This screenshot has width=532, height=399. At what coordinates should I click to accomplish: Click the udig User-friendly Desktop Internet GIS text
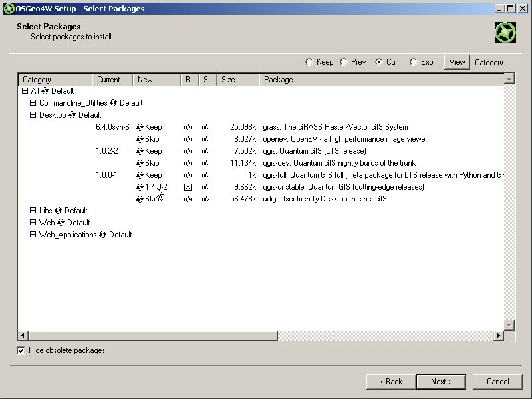click(325, 199)
